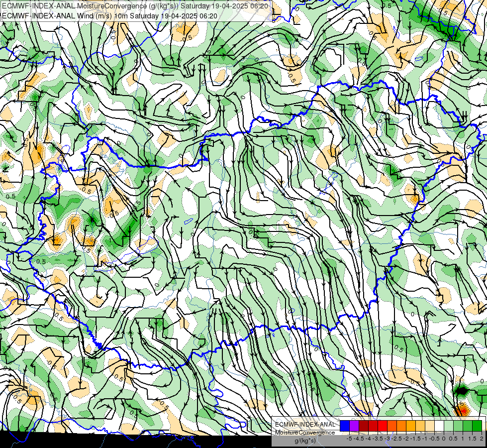The height and width of the screenshot is (448, 487).
Task: Click 'ECMWF-INDEX-ANAL' label in the legend box
Action: point(305,425)
